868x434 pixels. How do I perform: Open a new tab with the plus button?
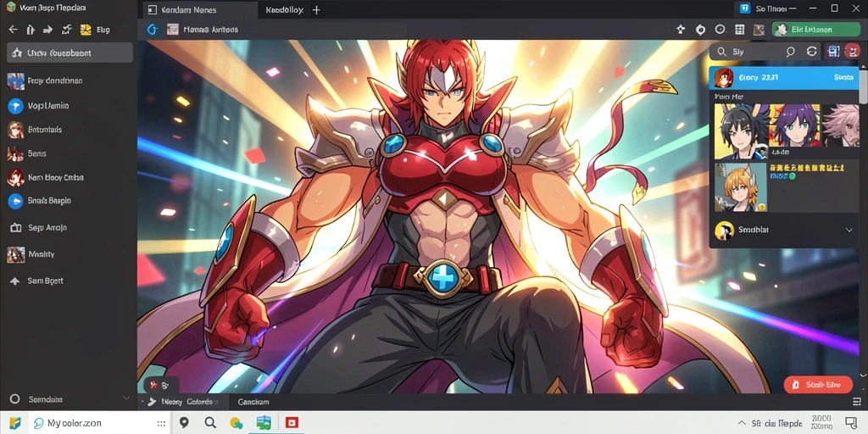coord(316,10)
